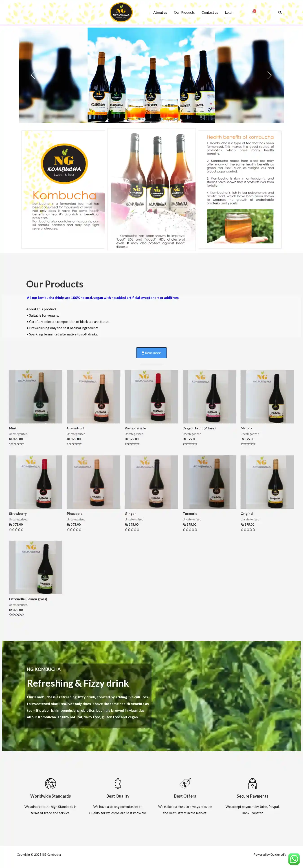Click the Worldwide Standards globe icon
This screenshot has height=868, width=303.
[x=50, y=783]
